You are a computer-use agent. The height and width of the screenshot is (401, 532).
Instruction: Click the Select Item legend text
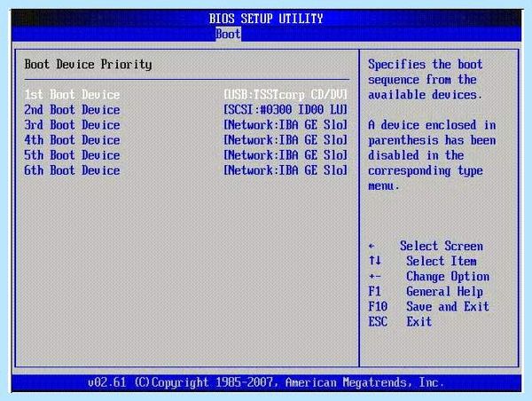click(x=442, y=261)
